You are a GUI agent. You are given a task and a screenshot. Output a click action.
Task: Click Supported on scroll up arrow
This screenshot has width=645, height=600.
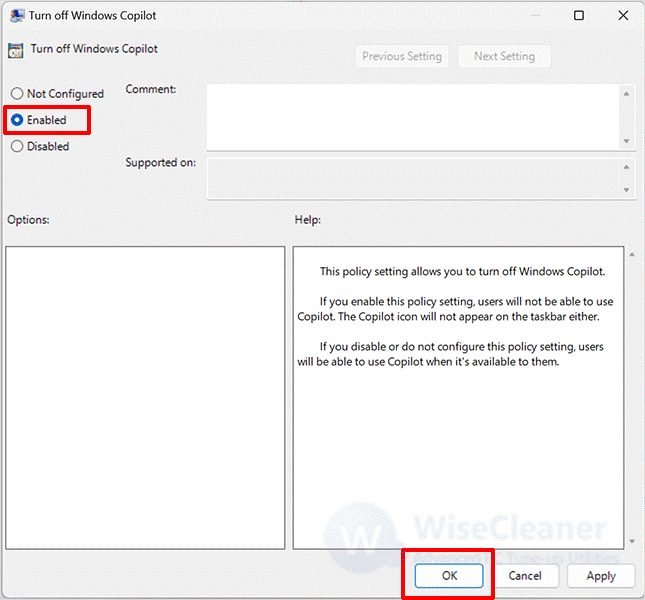(x=626, y=167)
